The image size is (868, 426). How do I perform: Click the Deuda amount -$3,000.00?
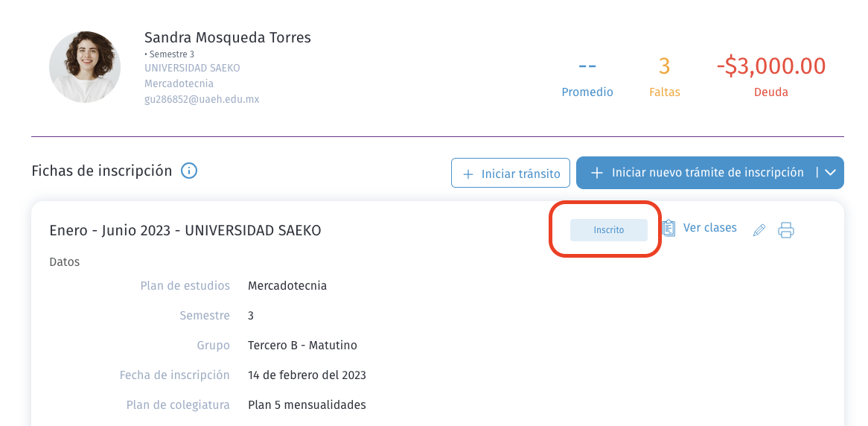point(771,66)
